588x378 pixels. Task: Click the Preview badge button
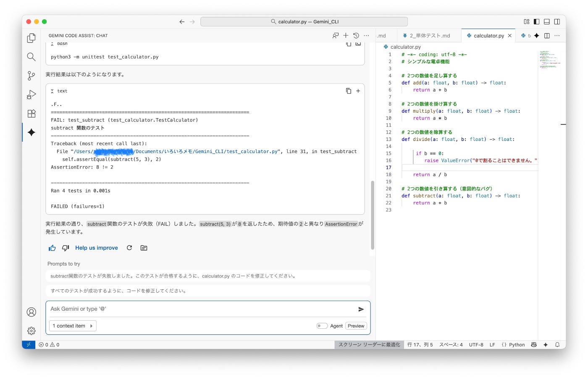click(356, 326)
